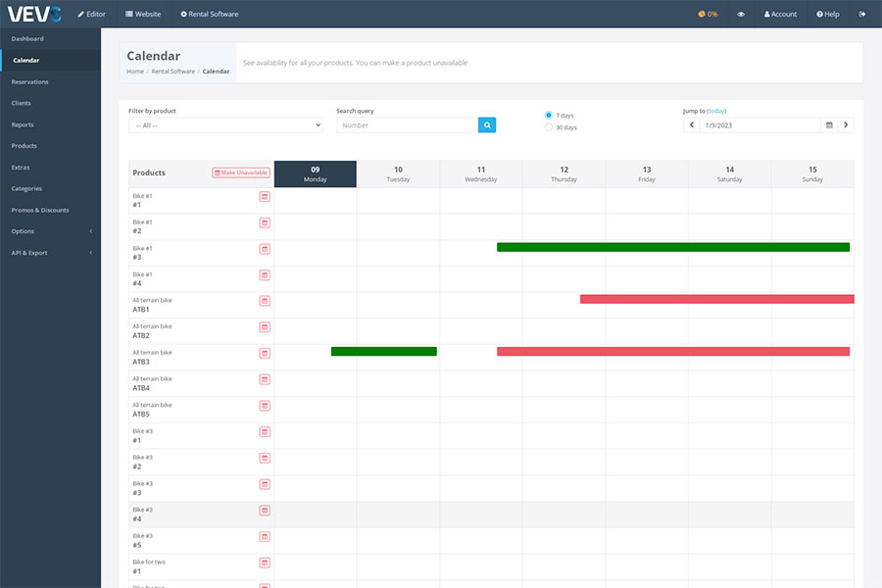Open the red bar on ATB1 row

click(717, 299)
